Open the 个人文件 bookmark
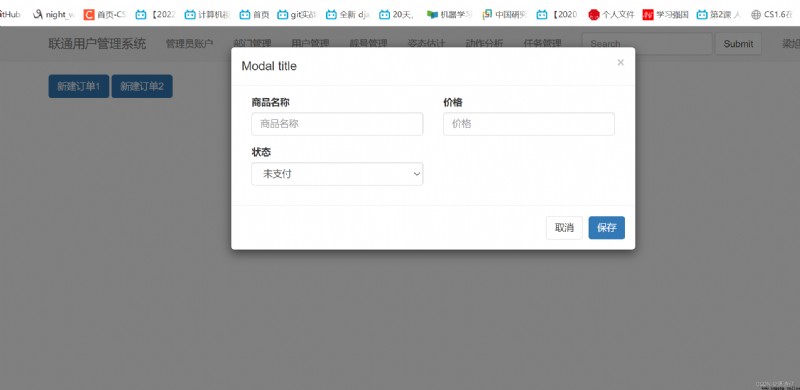 coord(611,14)
